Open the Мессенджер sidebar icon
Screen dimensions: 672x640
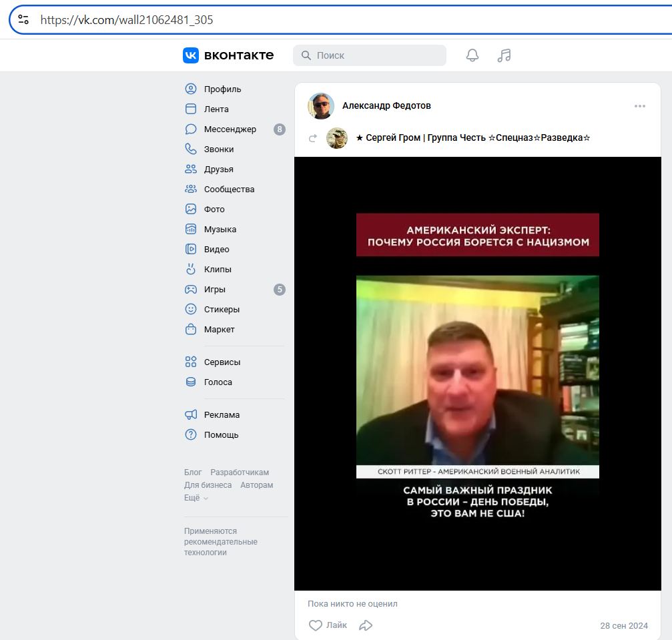coord(192,129)
